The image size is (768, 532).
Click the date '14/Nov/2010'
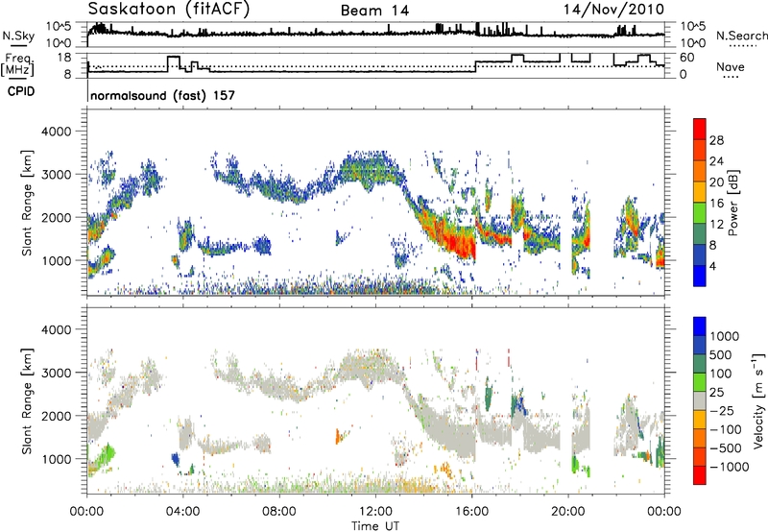point(613,10)
